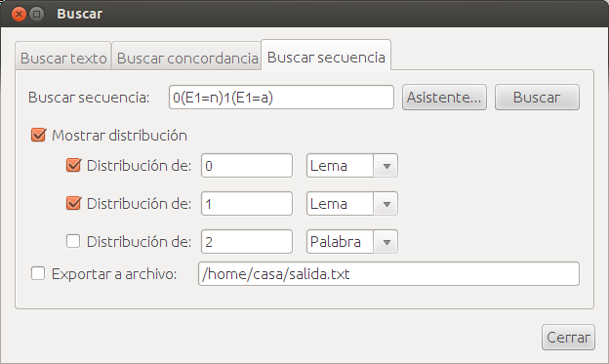The height and width of the screenshot is (364, 609).
Task: Switch to Buscar texto tab
Action: (x=63, y=58)
